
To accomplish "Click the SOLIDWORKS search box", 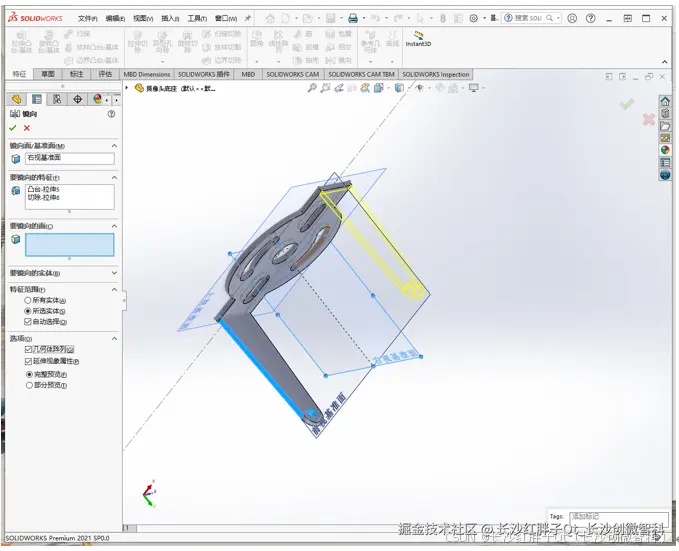I will tap(532, 18).
